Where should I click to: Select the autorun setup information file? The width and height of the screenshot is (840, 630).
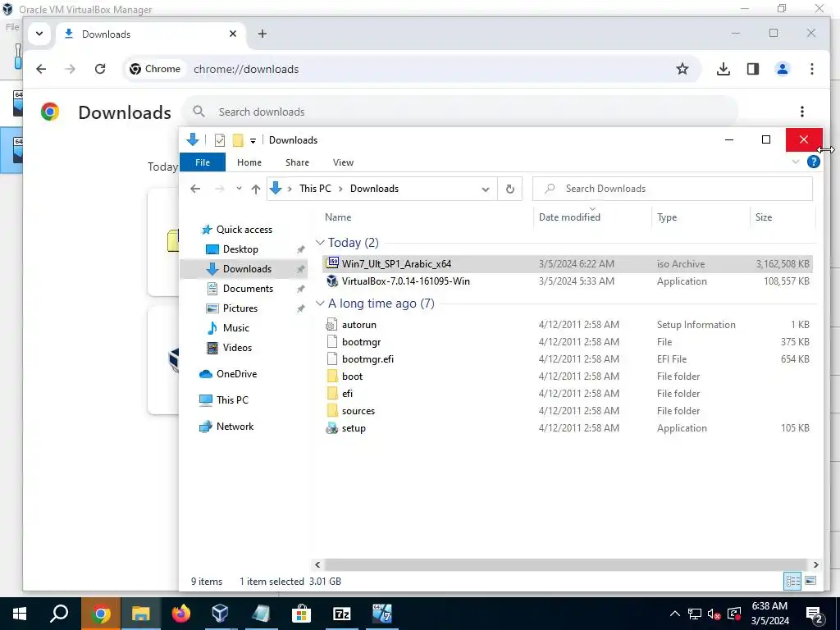click(x=568, y=325)
